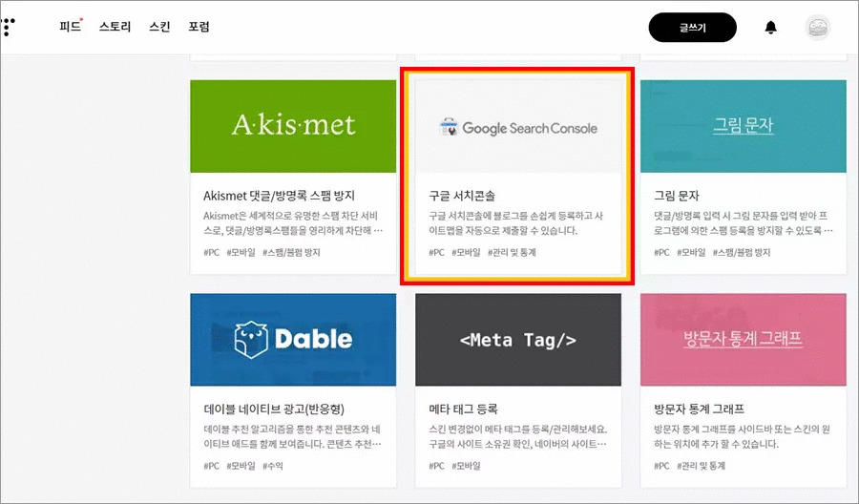Image resolution: width=859 pixels, height=504 pixels.
Task: Select the Akismet plugin banner
Action: [293, 126]
